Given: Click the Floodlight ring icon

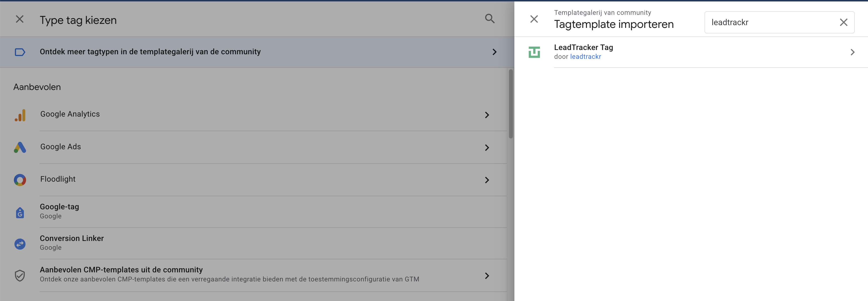Looking at the screenshot, I should [x=20, y=180].
